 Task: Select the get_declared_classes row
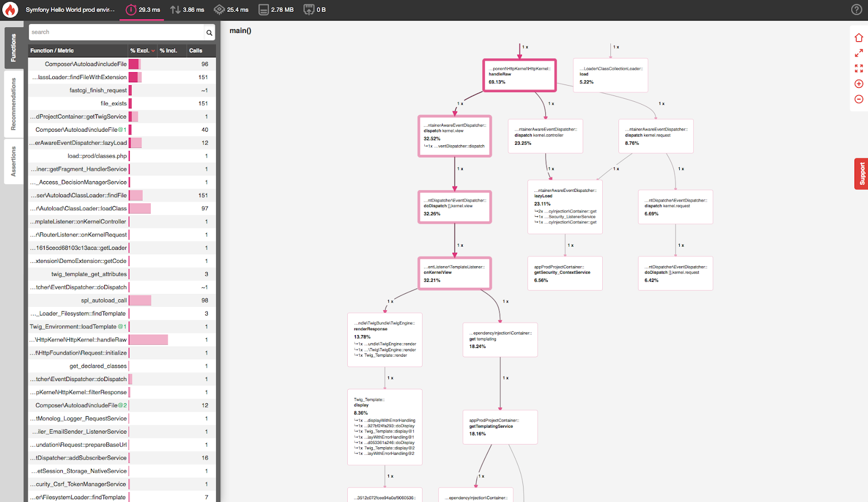pos(122,366)
